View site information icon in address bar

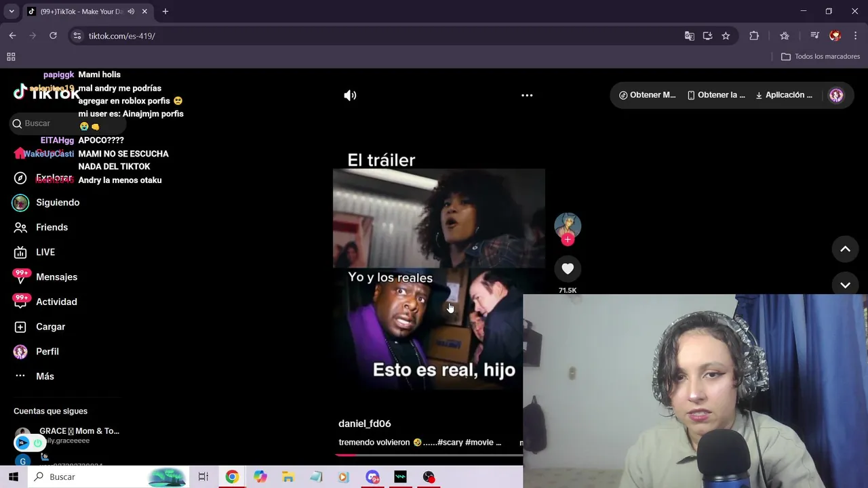point(77,36)
